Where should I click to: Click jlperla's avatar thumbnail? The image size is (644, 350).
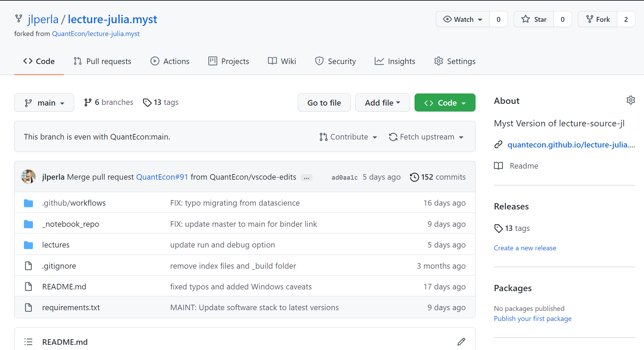point(28,177)
